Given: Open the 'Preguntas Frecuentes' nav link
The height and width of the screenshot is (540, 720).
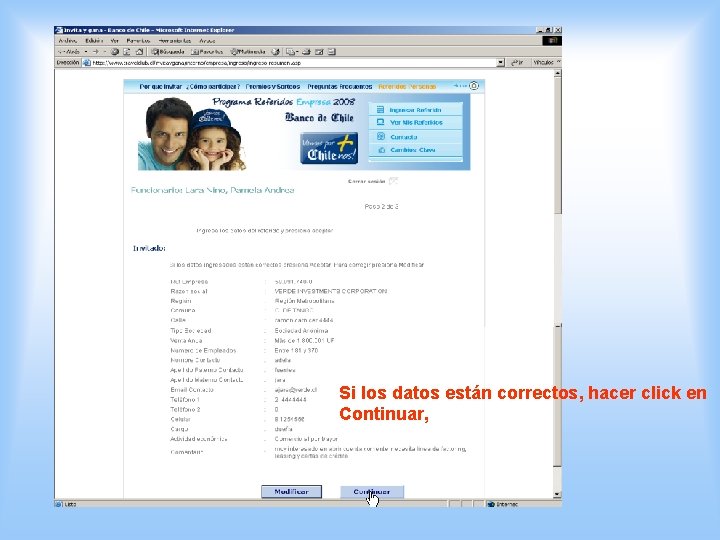Looking at the screenshot, I should pos(340,86).
